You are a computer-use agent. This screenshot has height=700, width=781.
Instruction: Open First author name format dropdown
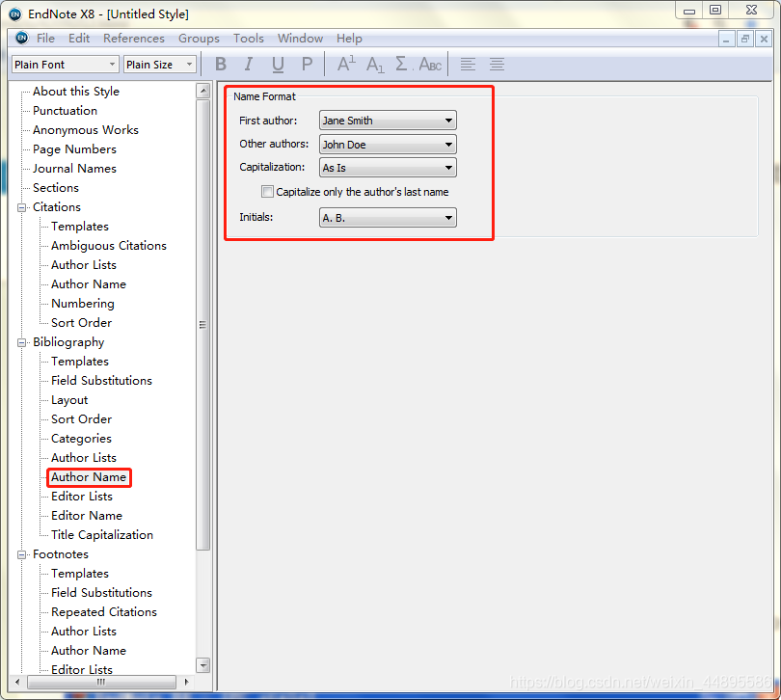tap(388, 121)
